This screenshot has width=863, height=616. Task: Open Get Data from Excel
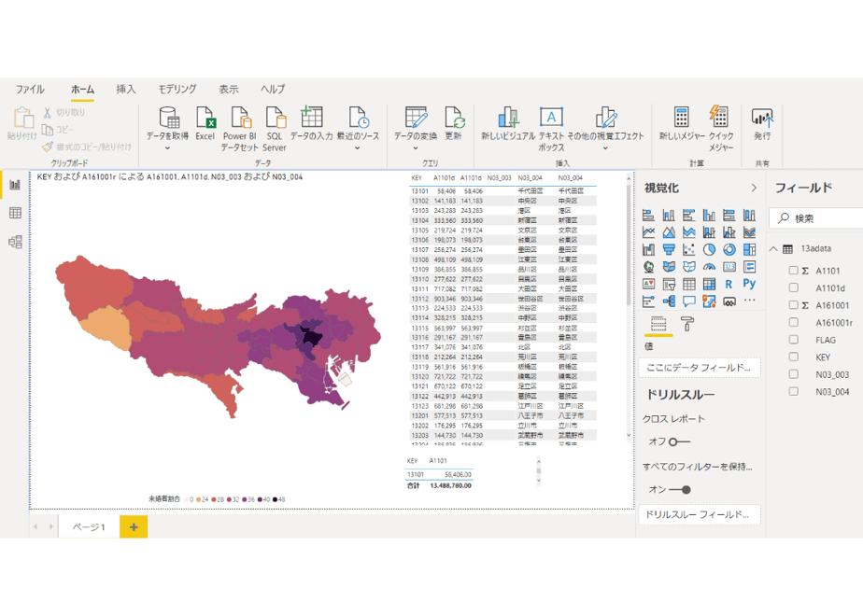pos(205,124)
